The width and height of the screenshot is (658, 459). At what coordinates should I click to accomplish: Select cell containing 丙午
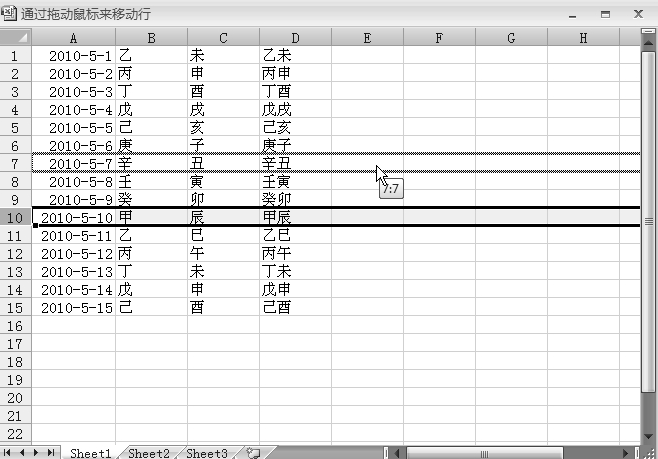pyautogui.click(x=295, y=253)
